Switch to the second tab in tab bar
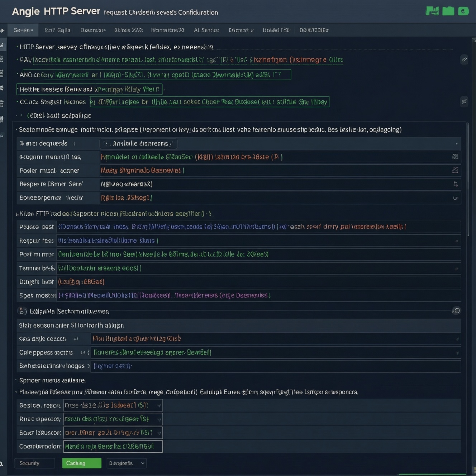This screenshot has width=476, height=476. [x=57, y=30]
